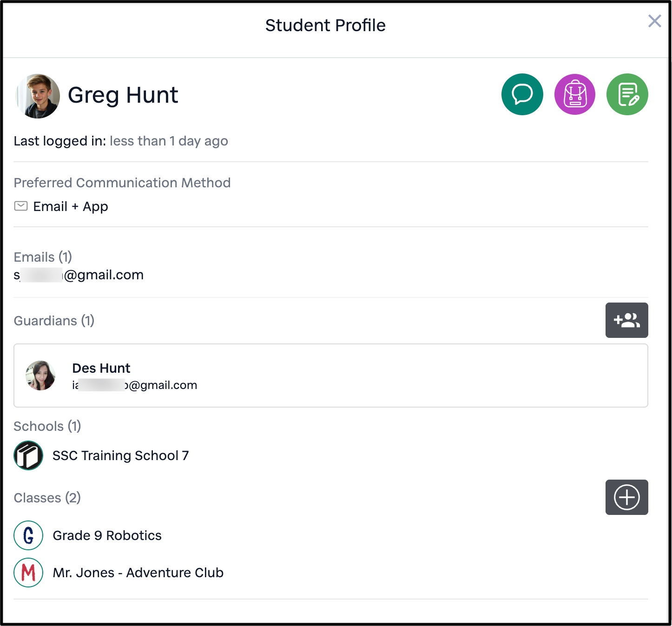
Task: Open Mr. Jones - Adventure Club class
Action: click(138, 573)
